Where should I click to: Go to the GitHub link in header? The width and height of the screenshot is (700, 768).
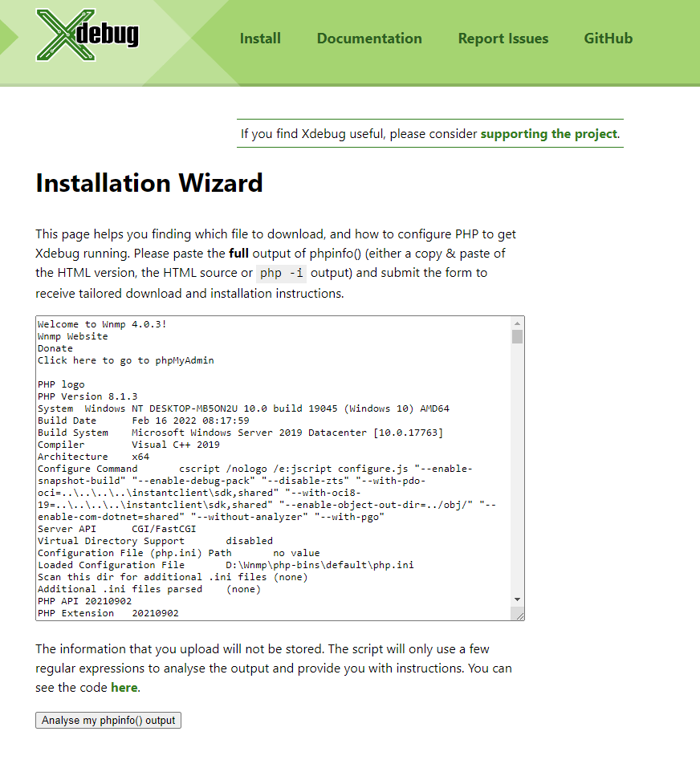(608, 39)
